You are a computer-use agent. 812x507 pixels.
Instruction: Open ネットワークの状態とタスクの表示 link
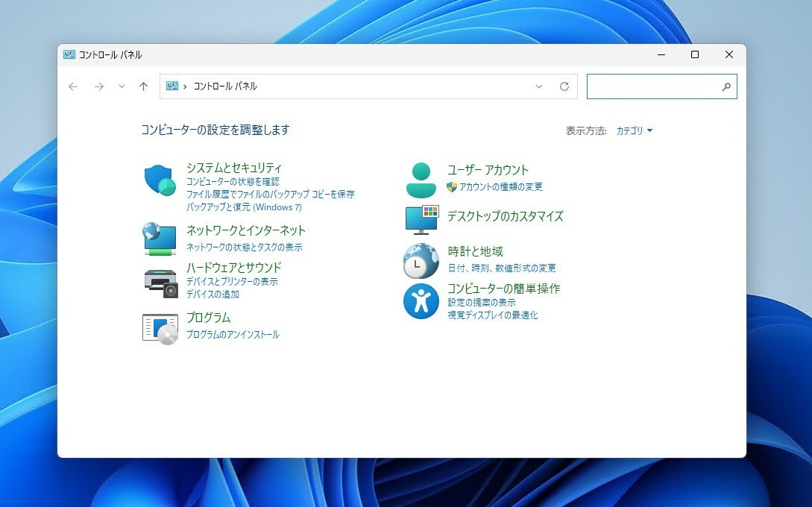[244, 247]
